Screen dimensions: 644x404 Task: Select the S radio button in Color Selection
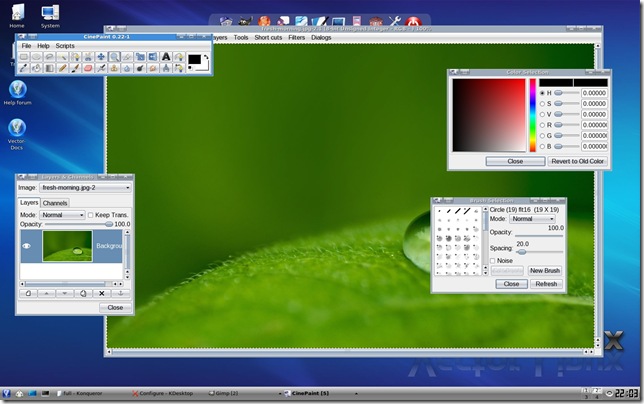(543, 104)
